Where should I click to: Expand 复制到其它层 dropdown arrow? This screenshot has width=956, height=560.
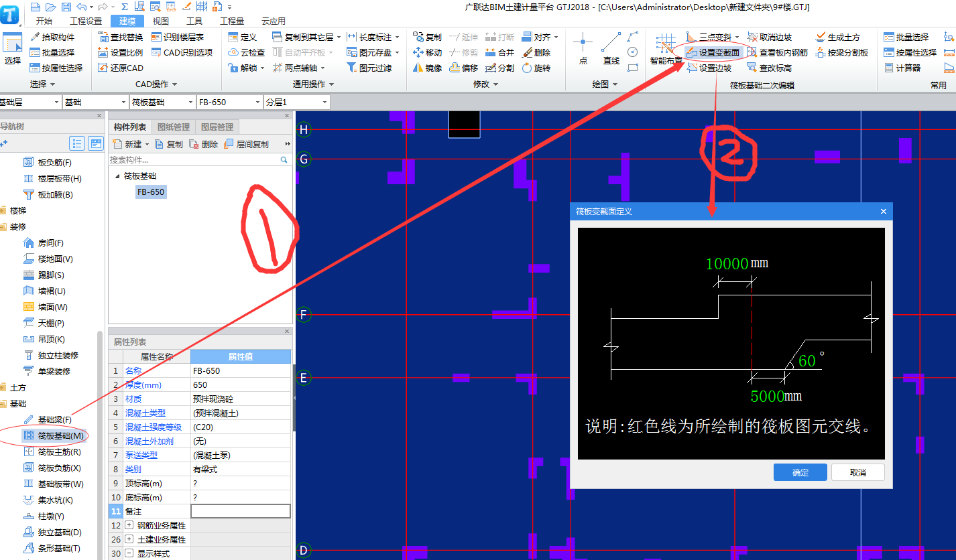339,37
